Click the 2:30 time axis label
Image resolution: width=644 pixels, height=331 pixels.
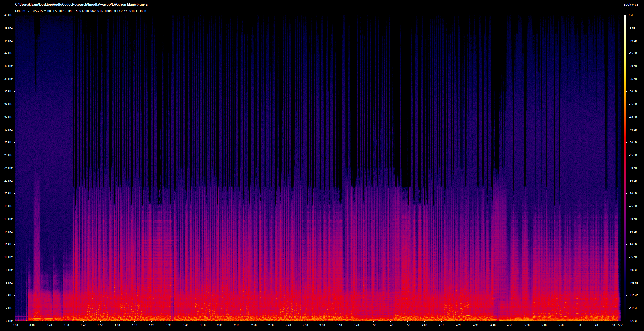(271, 325)
